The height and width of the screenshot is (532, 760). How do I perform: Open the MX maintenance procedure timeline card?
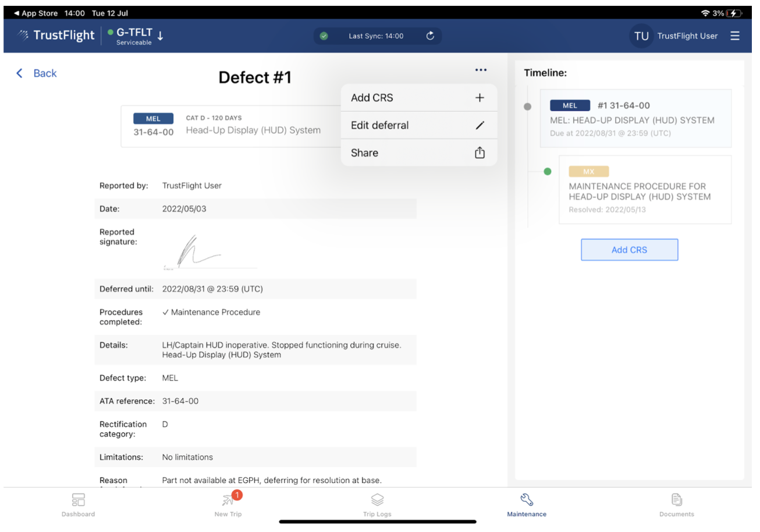(645, 190)
